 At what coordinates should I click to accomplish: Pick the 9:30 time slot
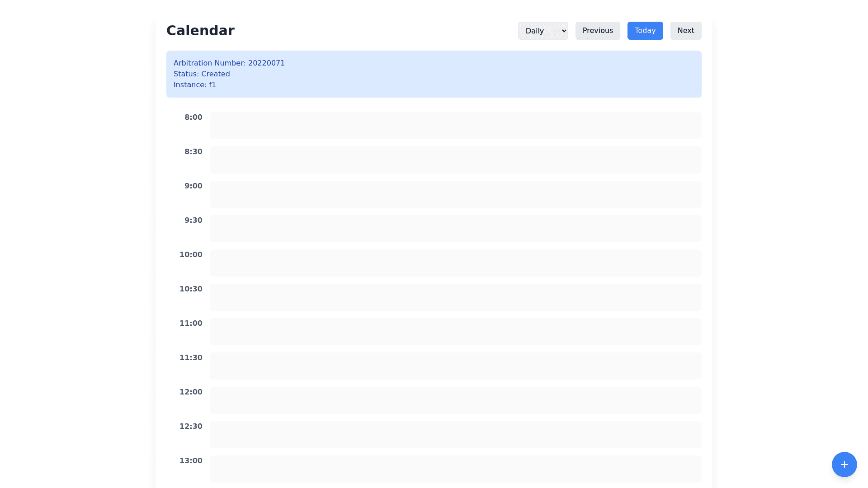[455, 229]
